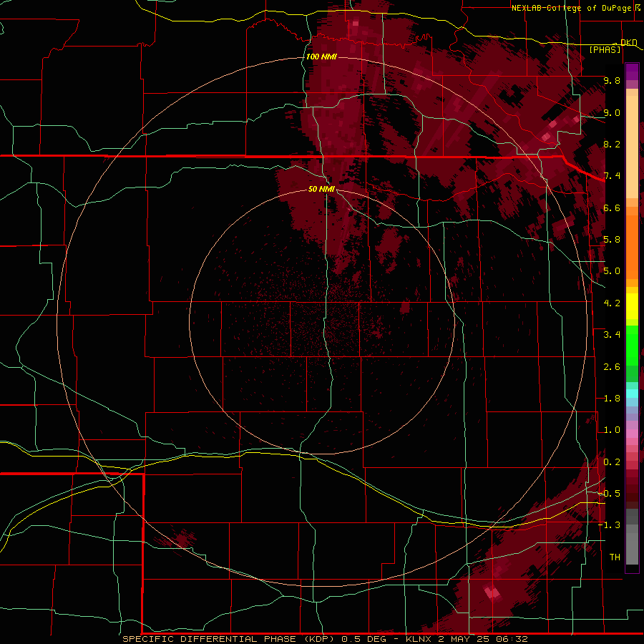Click the pink segment of the color bar
This screenshot has height=644, width=644.
(x=632, y=434)
